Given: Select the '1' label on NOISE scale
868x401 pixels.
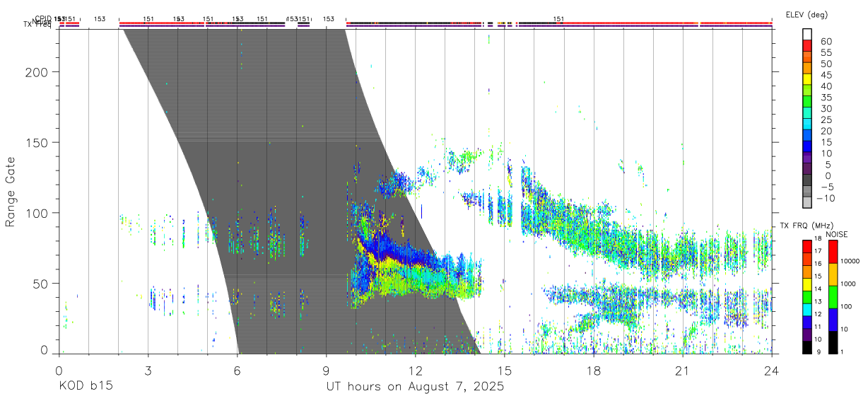Looking at the screenshot, I should click(x=843, y=351).
